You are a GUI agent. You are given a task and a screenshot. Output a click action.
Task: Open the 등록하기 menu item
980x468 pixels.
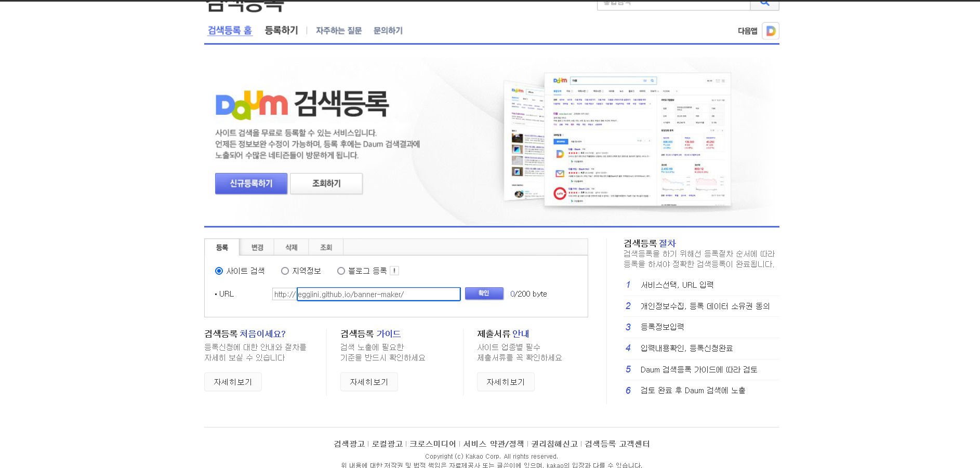tap(281, 30)
